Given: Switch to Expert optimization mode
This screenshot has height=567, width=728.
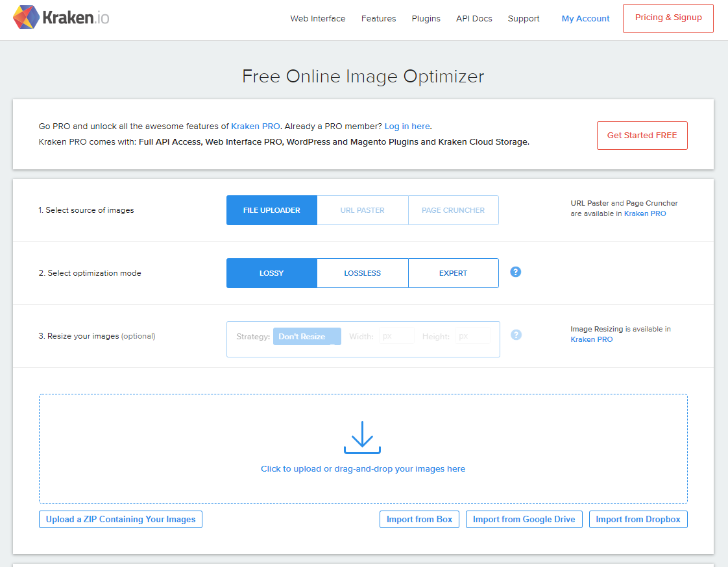Looking at the screenshot, I should click(x=453, y=273).
